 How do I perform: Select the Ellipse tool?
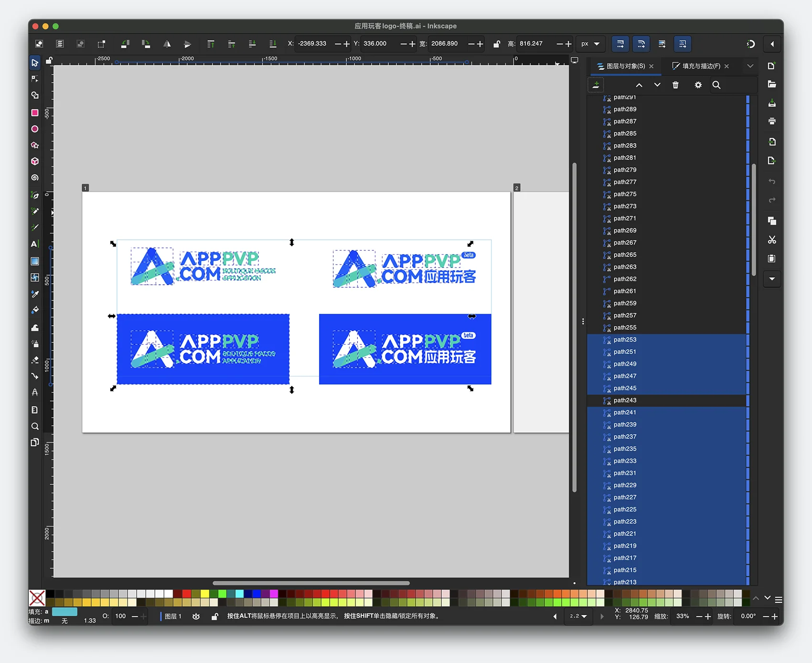(35, 129)
